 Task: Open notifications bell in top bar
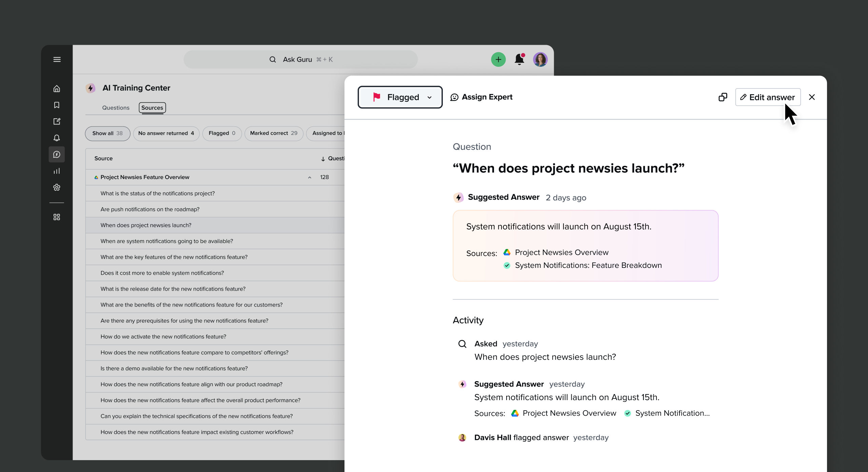click(519, 60)
